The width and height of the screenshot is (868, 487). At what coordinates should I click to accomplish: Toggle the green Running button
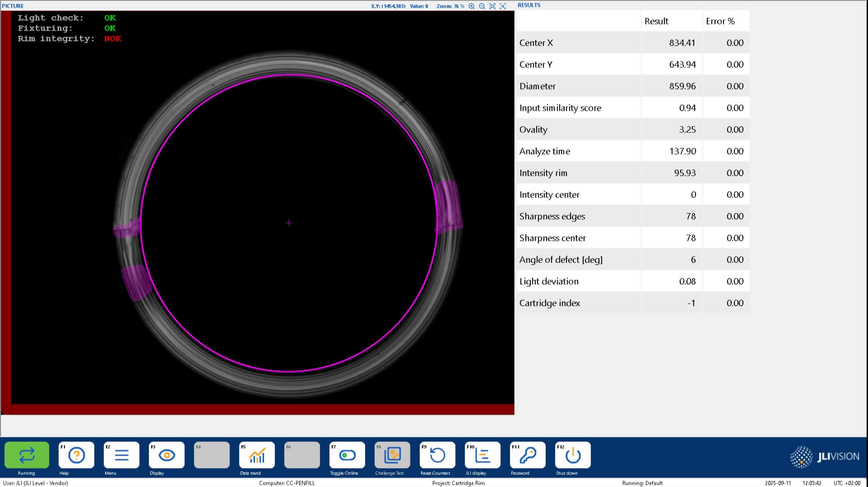coord(27,455)
